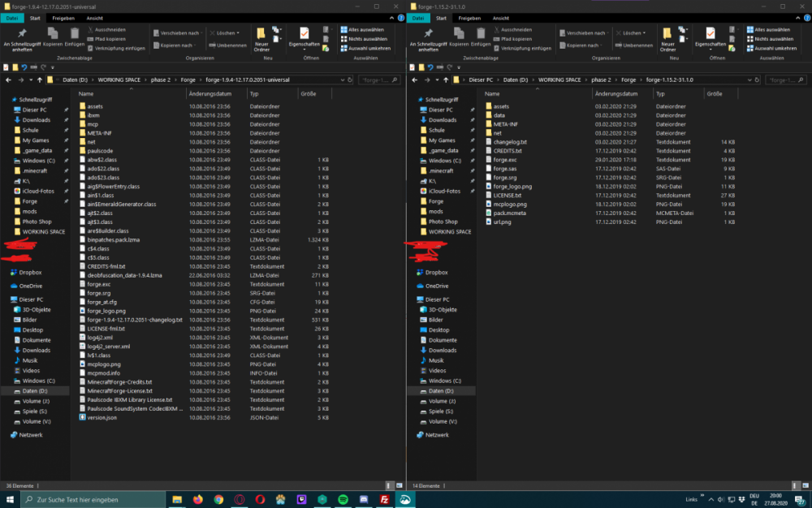812x508 pixels.
Task: Open Verschieben nach dropdown in forge-1.9.4 window
Action: click(178, 32)
